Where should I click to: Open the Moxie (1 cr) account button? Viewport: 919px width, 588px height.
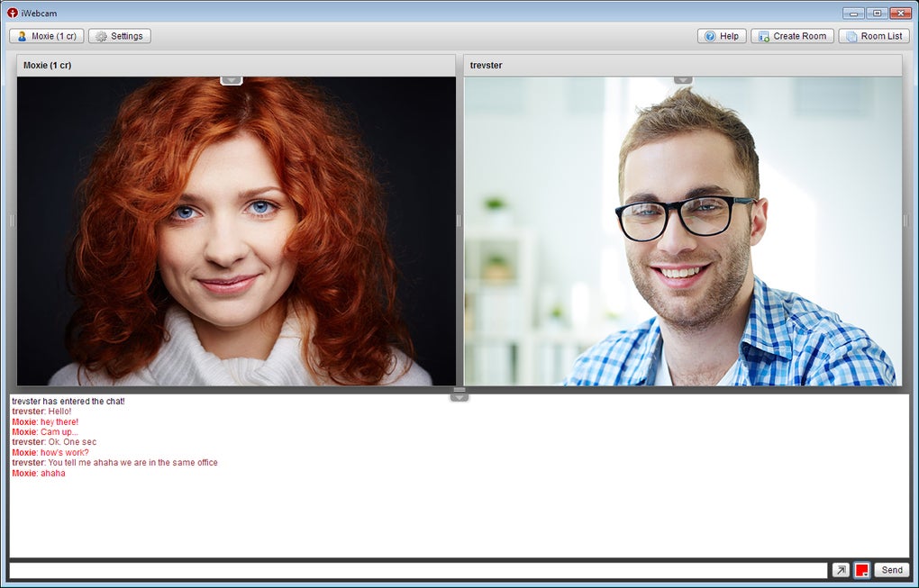pos(47,36)
